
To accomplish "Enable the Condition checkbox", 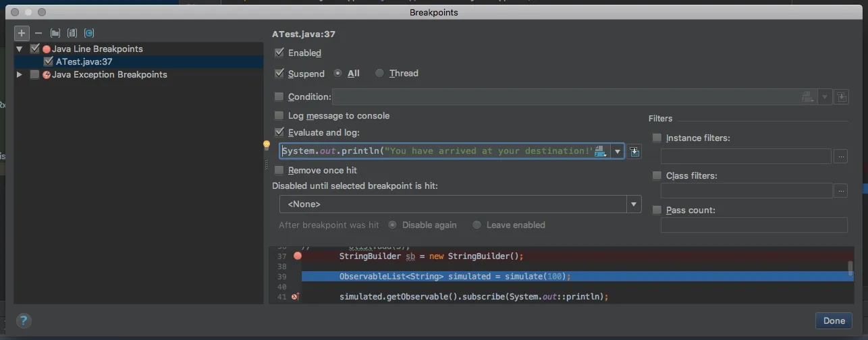I will click(x=279, y=97).
